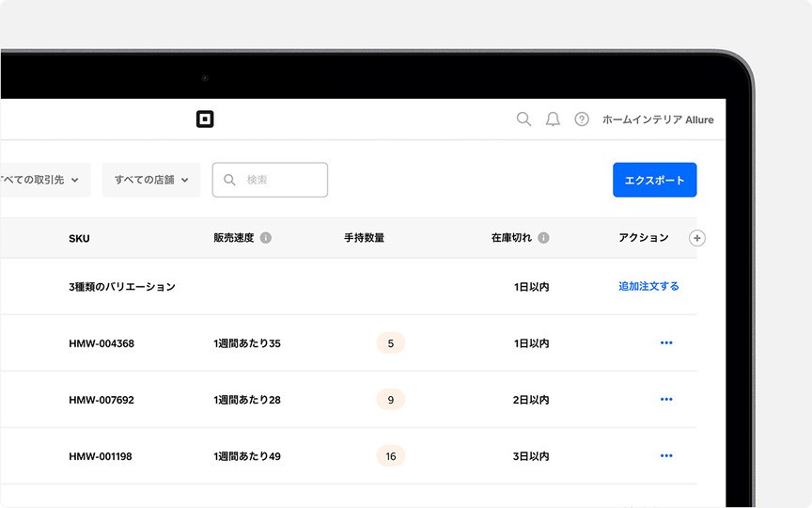Click the help question mark icon

point(582,119)
